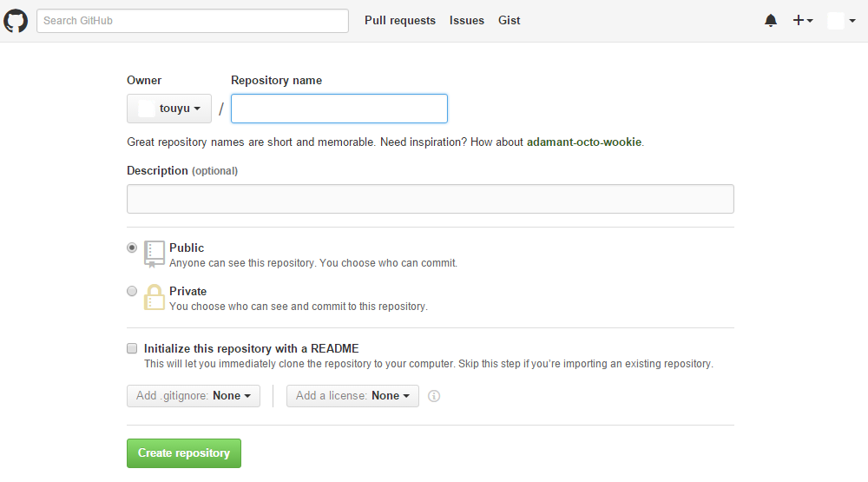
Task: Focus the Repository name text field
Action: (x=339, y=109)
